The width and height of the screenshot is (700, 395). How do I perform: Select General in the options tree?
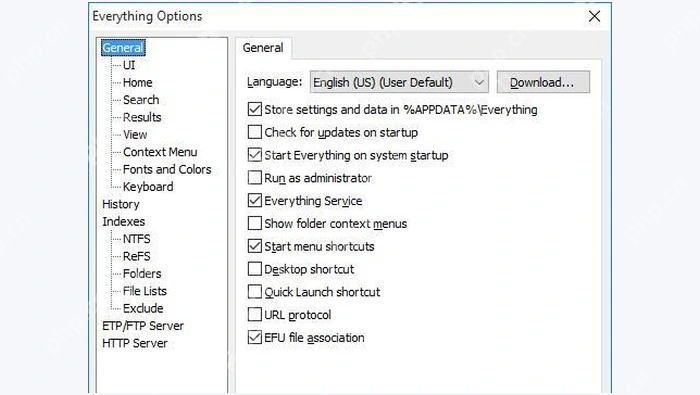pyautogui.click(x=123, y=48)
